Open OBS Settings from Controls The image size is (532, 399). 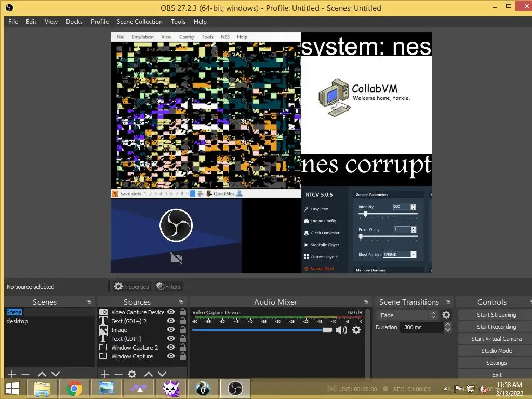pos(496,363)
